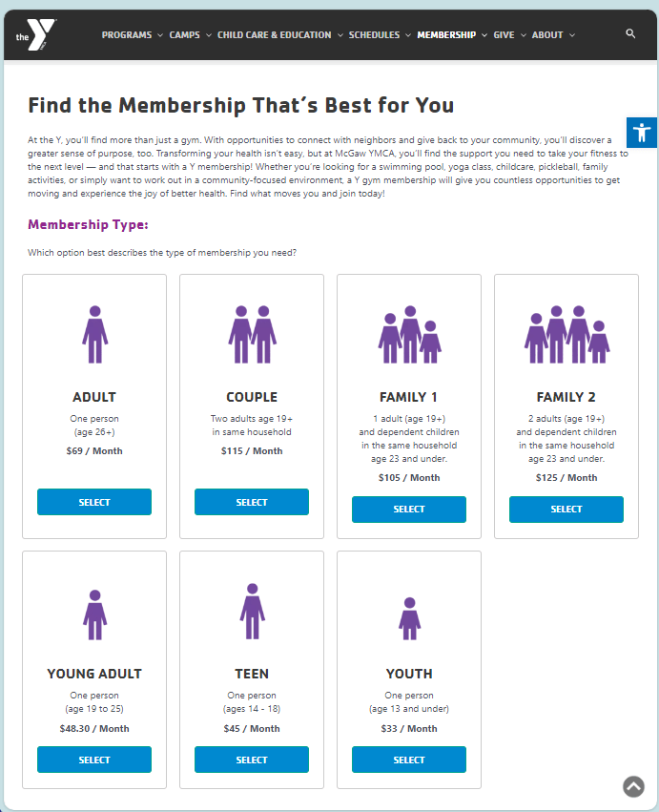Viewport: 659px width, 812px height.
Task: Open the Membership menu item
Action: 451,35
